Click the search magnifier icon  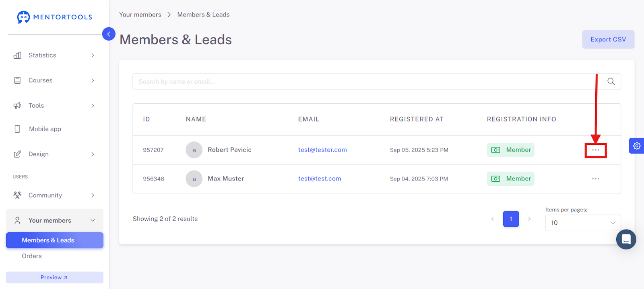click(x=611, y=82)
